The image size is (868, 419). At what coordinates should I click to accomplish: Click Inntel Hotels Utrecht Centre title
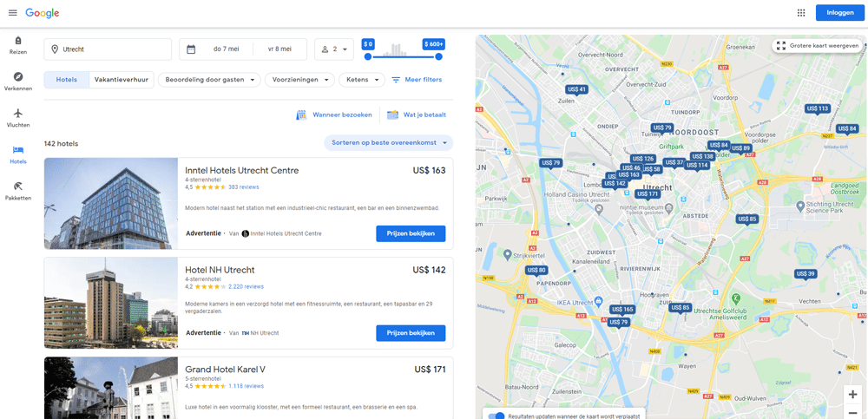coord(242,171)
